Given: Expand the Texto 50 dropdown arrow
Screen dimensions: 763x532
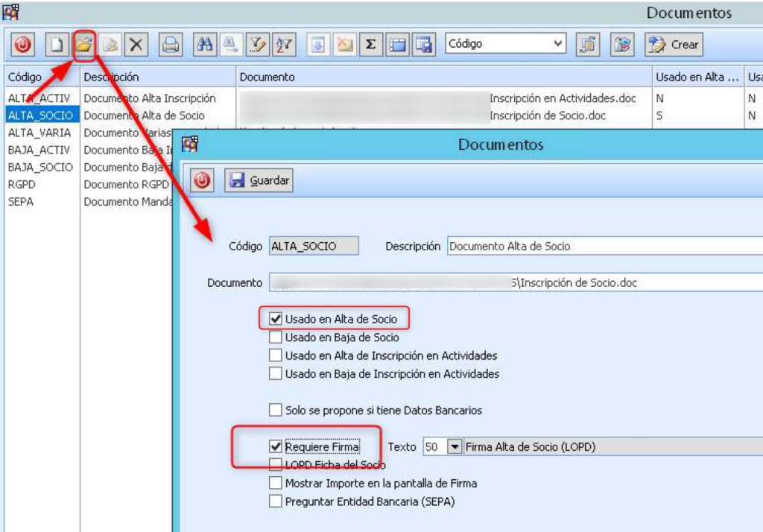Looking at the screenshot, I should (x=455, y=447).
